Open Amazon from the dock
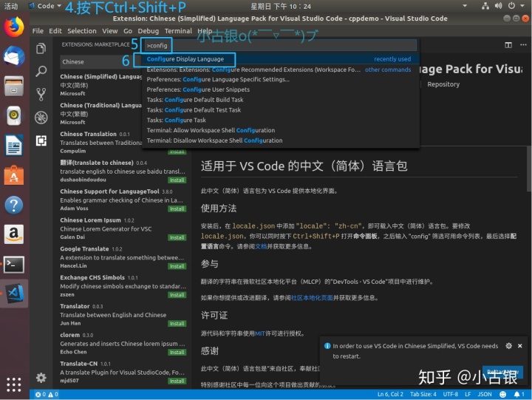The height and width of the screenshot is (400, 532). [x=14, y=234]
